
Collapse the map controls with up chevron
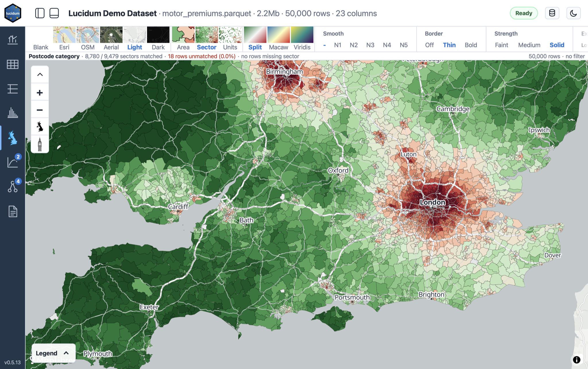point(40,75)
